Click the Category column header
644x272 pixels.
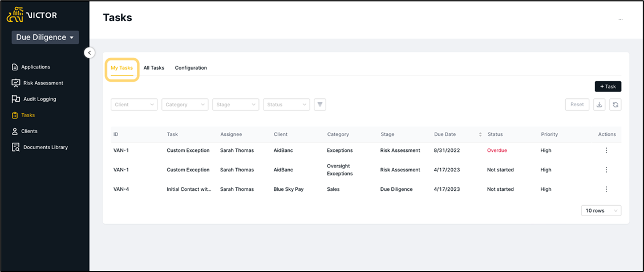pyautogui.click(x=338, y=134)
